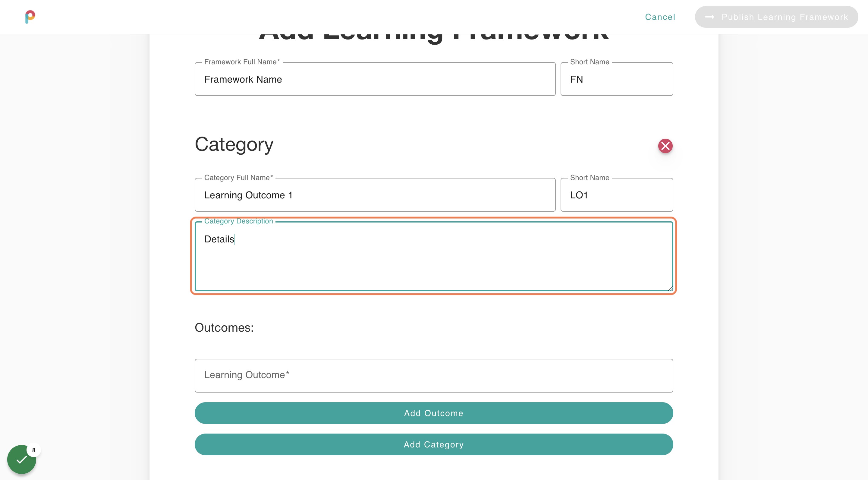This screenshot has width=868, height=480.
Task: Click the Outcomes label
Action: (x=224, y=327)
